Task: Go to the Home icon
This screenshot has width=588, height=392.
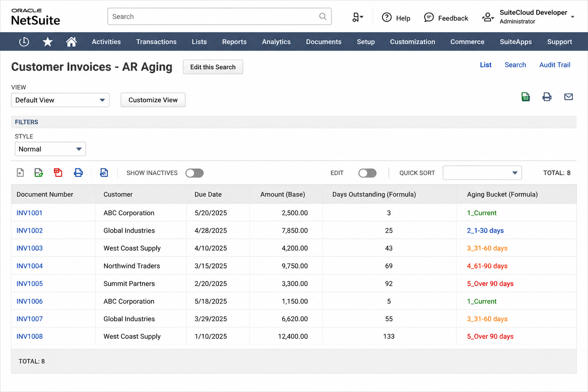Action: (x=71, y=42)
